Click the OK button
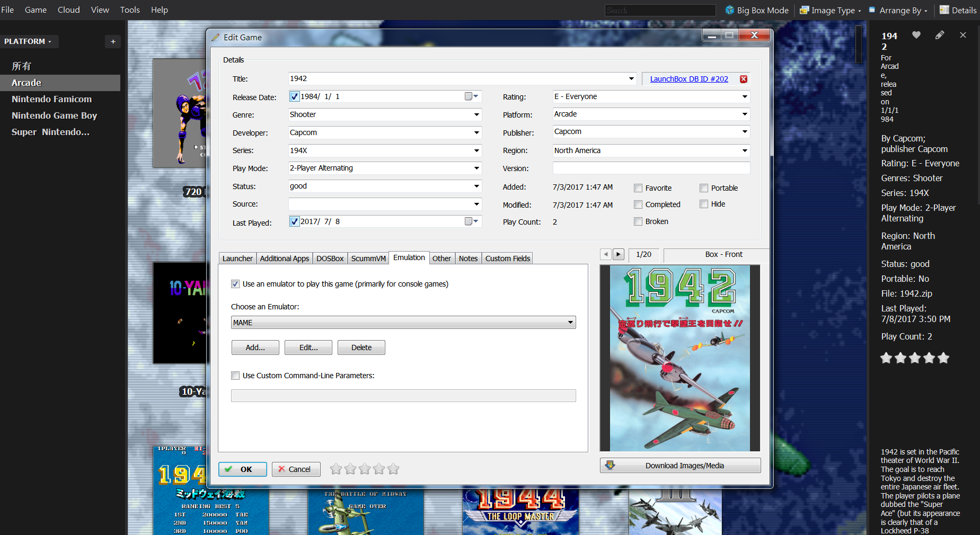 243,469
